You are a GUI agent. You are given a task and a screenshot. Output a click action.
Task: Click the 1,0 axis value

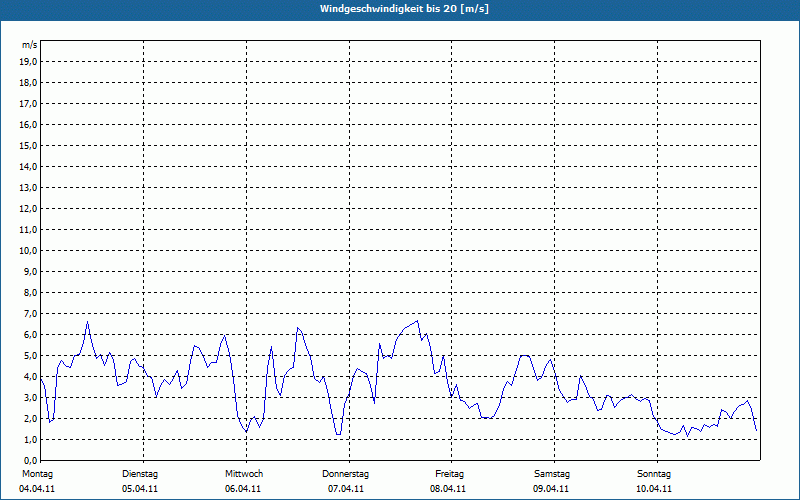click(31, 440)
